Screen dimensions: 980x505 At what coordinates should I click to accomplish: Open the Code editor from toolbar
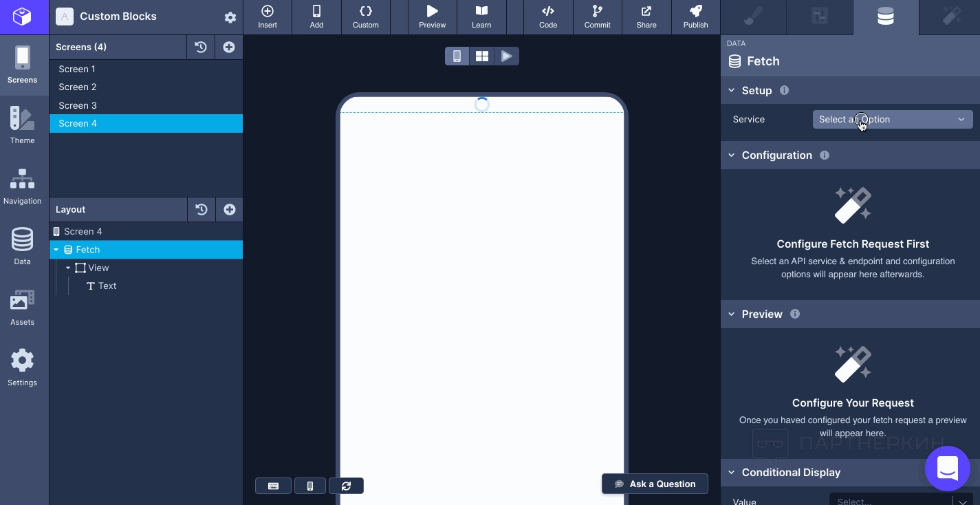547,17
